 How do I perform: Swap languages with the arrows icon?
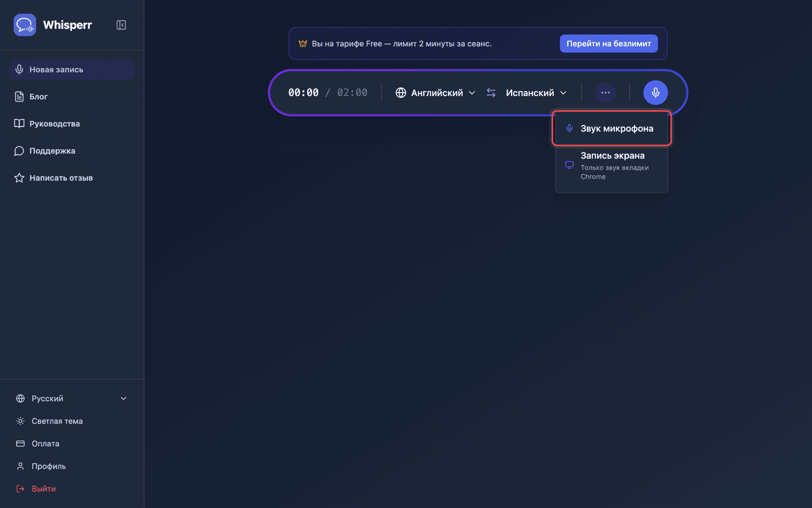[491, 92]
